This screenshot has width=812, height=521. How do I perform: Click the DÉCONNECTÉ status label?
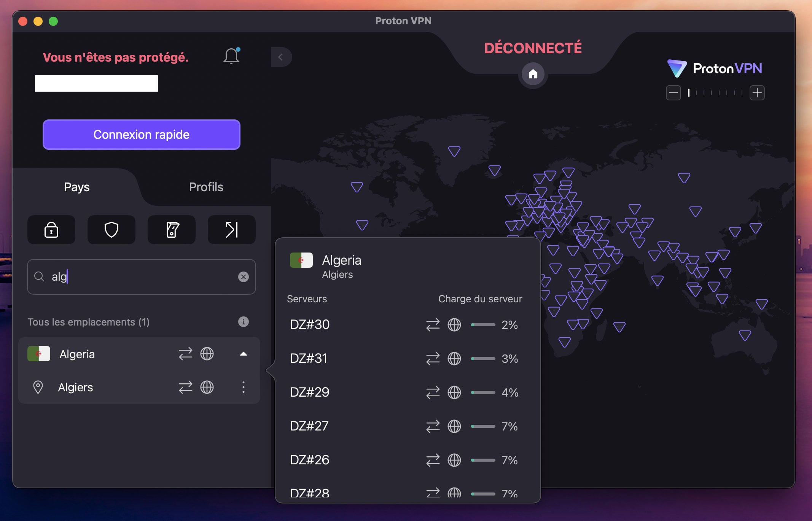pos(533,48)
